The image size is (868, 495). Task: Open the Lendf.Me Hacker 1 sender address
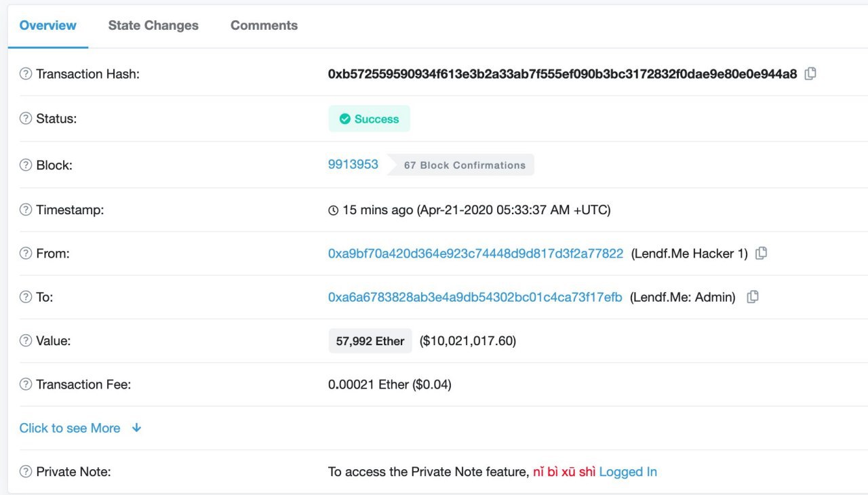475,253
